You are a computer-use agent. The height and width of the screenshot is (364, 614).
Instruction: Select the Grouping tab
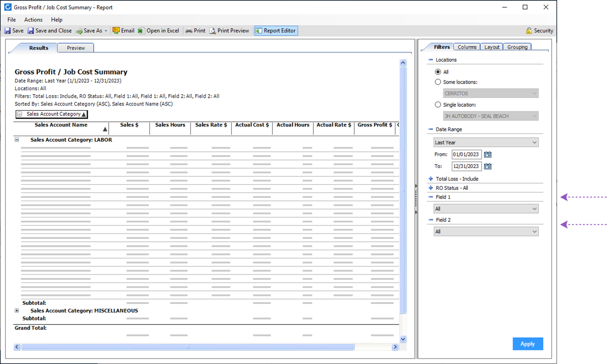[517, 47]
